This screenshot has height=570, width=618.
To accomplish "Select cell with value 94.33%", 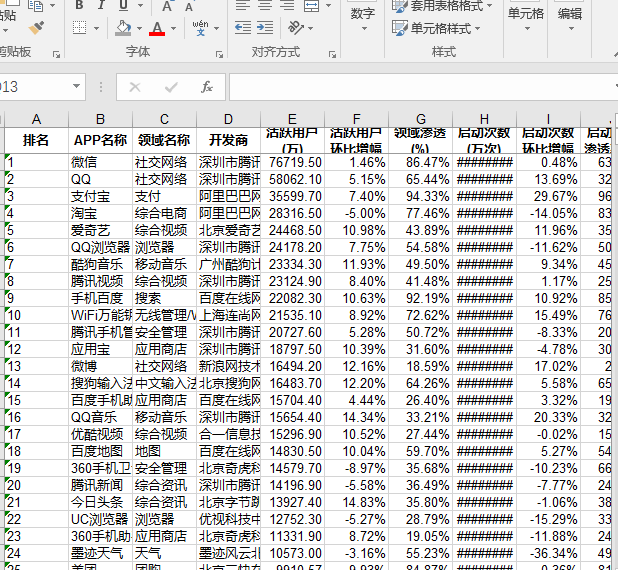I will tap(420, 196).
